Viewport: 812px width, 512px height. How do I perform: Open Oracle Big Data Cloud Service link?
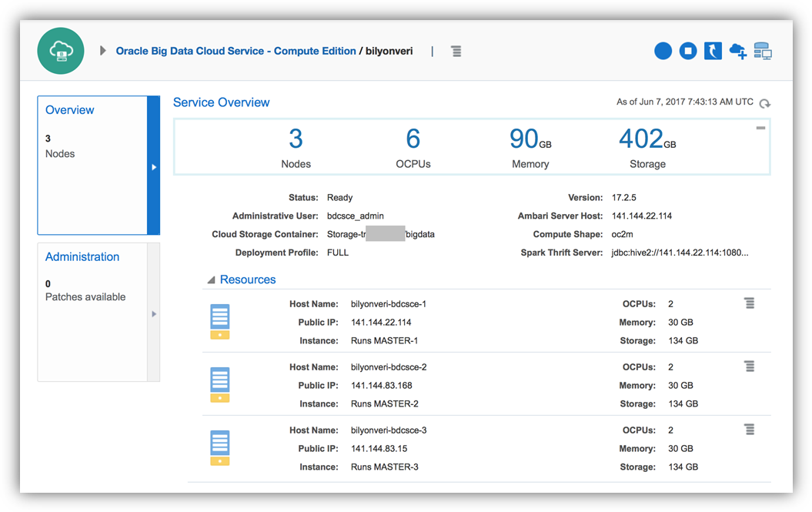236,52
